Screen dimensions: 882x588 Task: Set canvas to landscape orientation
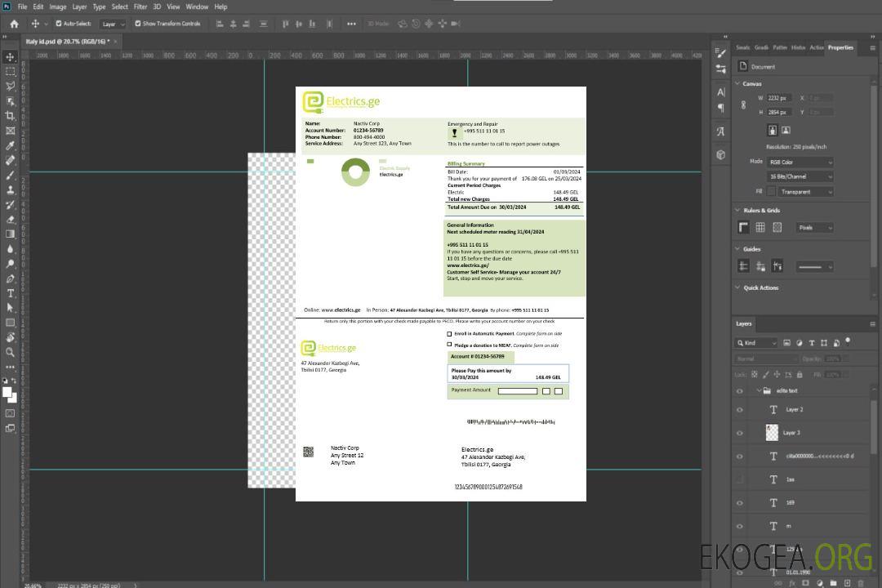point(786,130)
